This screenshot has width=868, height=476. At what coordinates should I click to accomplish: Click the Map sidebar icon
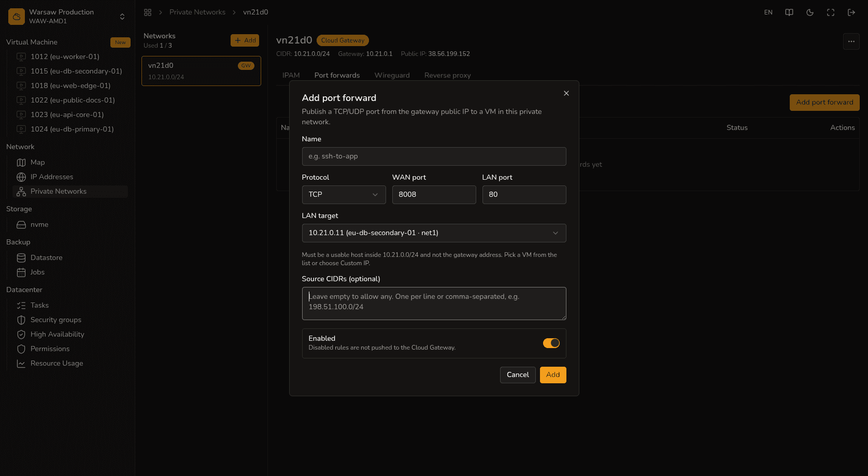tap(21, 163)
